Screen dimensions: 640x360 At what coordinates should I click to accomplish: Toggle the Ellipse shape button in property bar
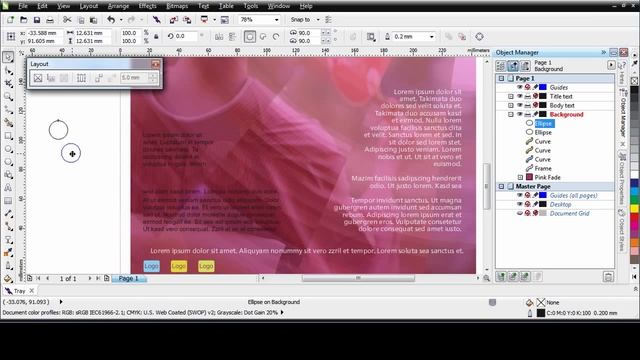click(250, 37)
